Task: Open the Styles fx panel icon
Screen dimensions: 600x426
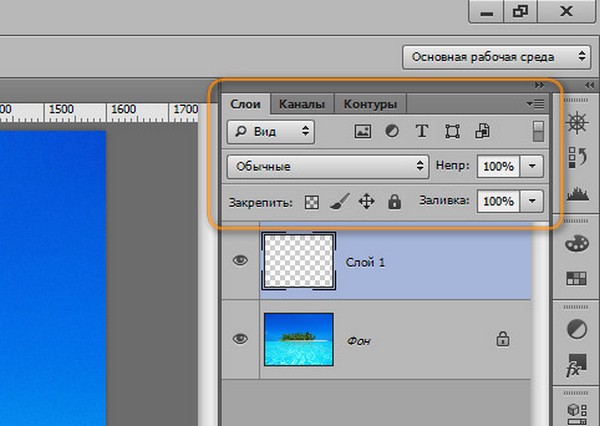Action: [578, 364]
